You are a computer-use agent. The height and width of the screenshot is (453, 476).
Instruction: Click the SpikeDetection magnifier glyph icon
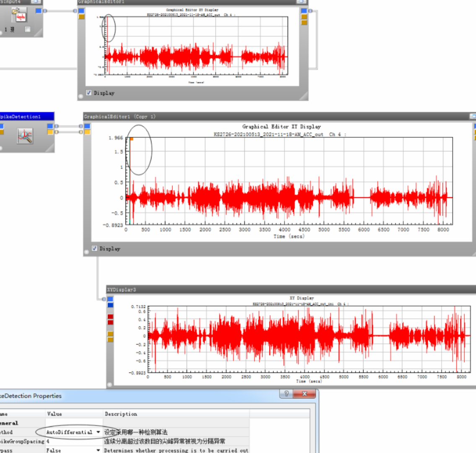click(x=25, y=136)
